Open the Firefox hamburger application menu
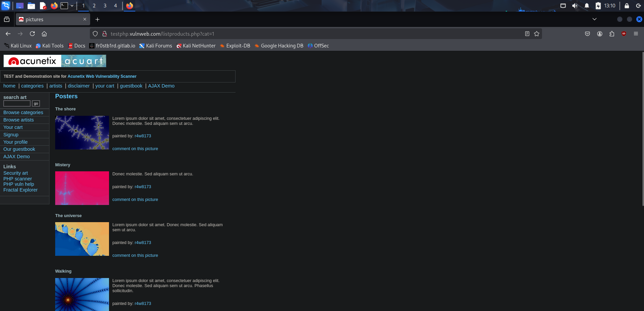 pos(636,34)
